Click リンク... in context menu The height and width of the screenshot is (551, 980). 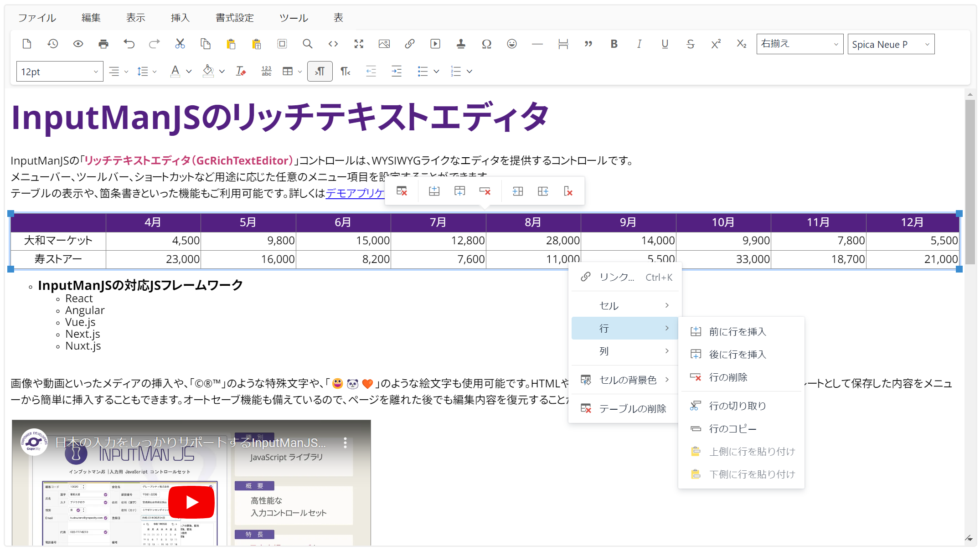tap(624, 277)
